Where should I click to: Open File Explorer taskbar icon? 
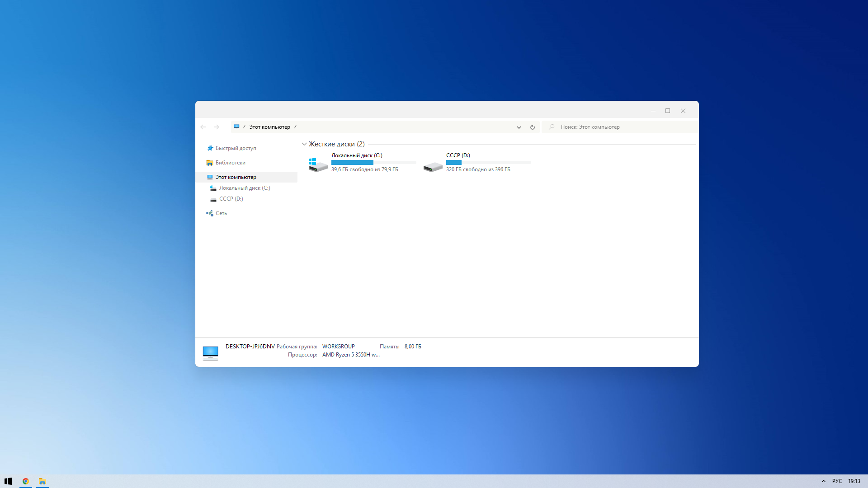click(x=42, y=481)
